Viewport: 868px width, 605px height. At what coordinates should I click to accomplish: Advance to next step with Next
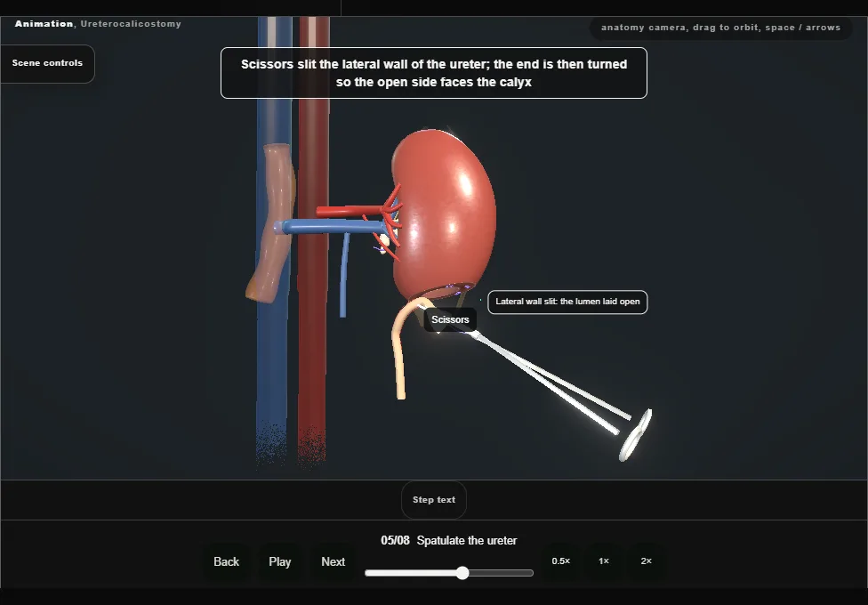(334, 561)
